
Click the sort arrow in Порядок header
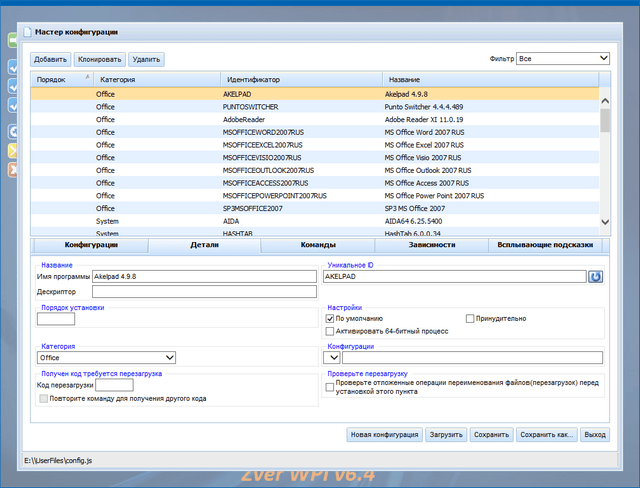pyautogui.click(x=87, y=77)
